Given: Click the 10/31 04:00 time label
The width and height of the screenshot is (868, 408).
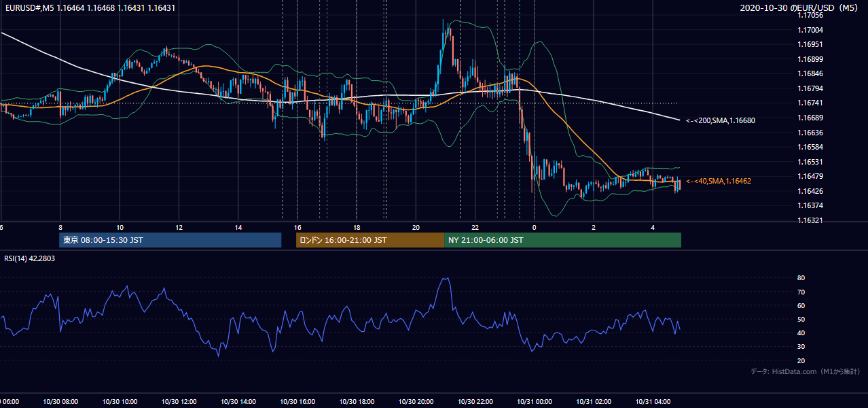Looking at the screenshot, I should click(x=653, y=402).
